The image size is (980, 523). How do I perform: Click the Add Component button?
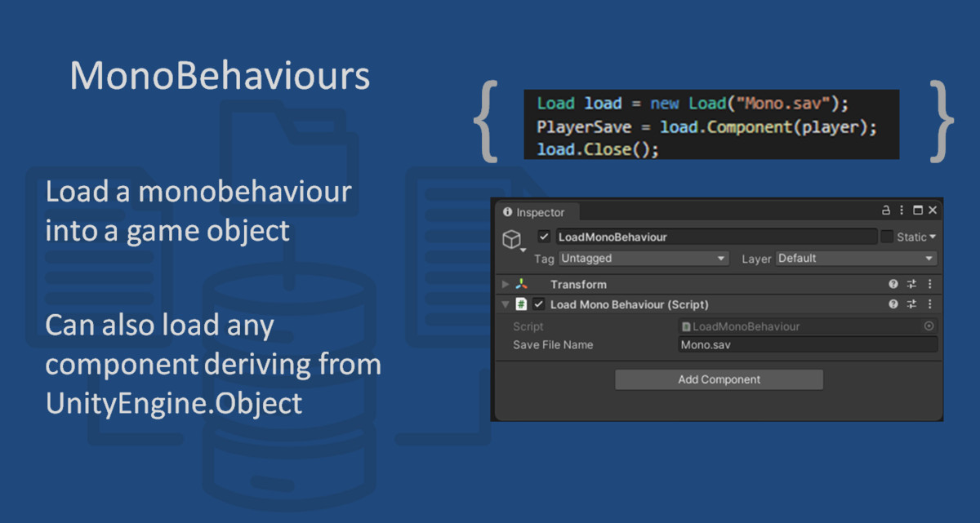(x=719, y=379)
